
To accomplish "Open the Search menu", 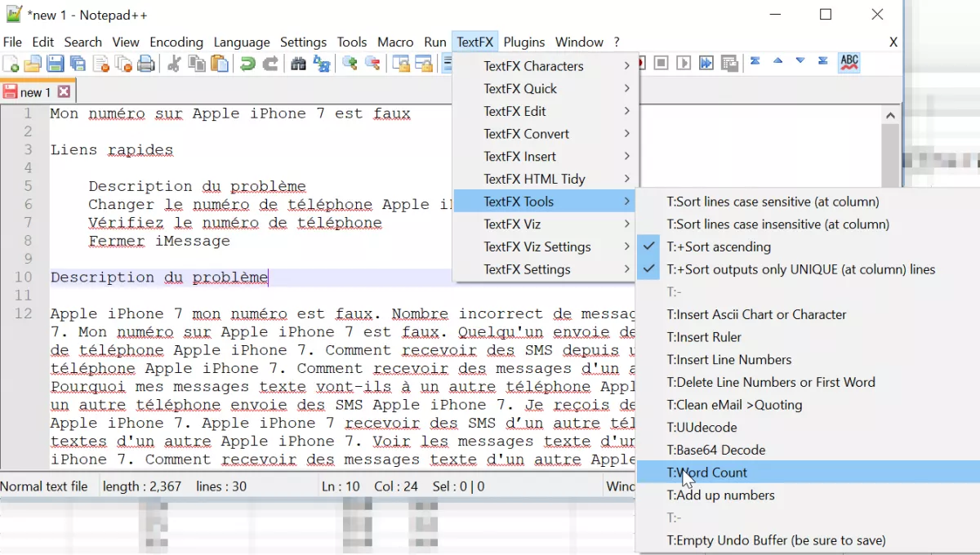I will pos(83,42).
